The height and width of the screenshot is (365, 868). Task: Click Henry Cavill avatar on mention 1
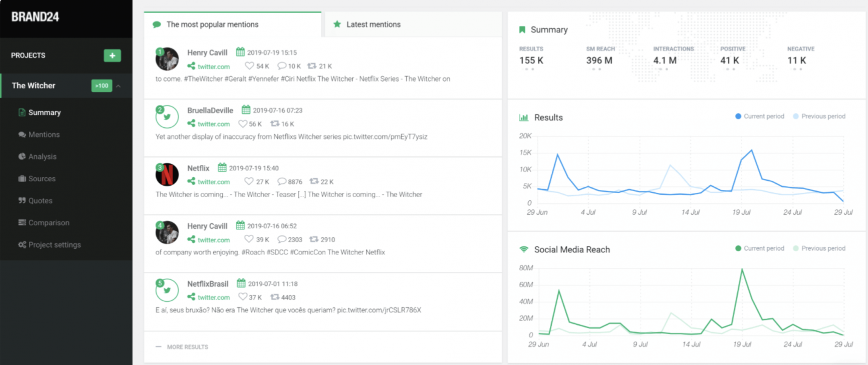pos(167,59)
